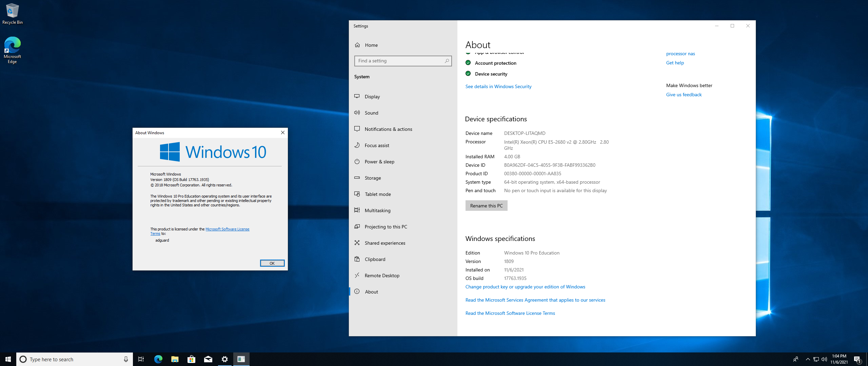Image resolution: width=868 pixels, height=366 pixels.
Task: Click the Home icon in Settings
Action: (357, 45)
